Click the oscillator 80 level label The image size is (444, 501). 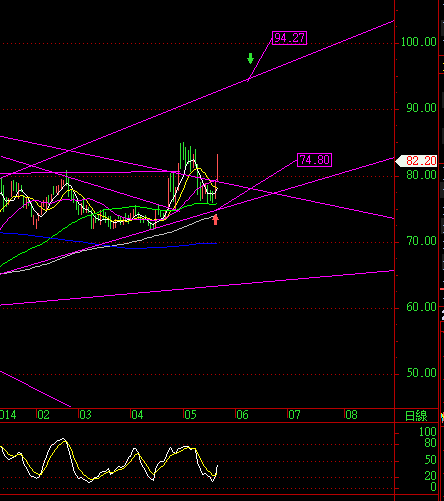pos(430,443)
